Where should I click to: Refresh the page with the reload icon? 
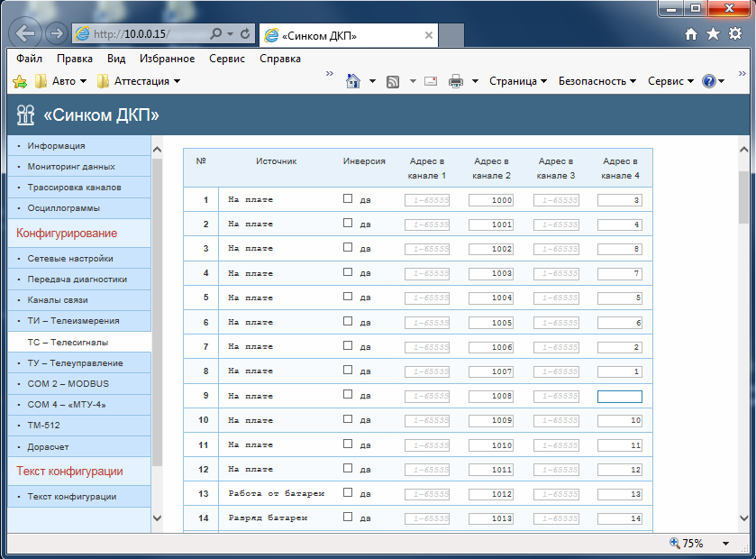click(246, 34)
